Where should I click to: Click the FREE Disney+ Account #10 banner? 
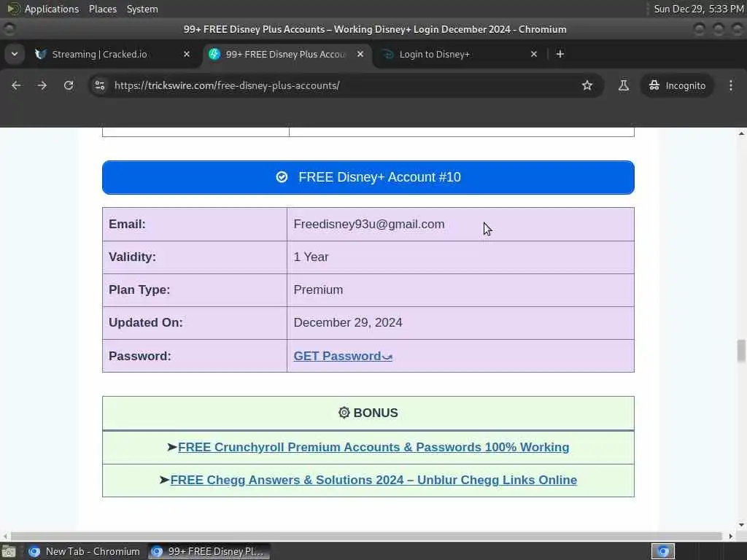[368, 178]
